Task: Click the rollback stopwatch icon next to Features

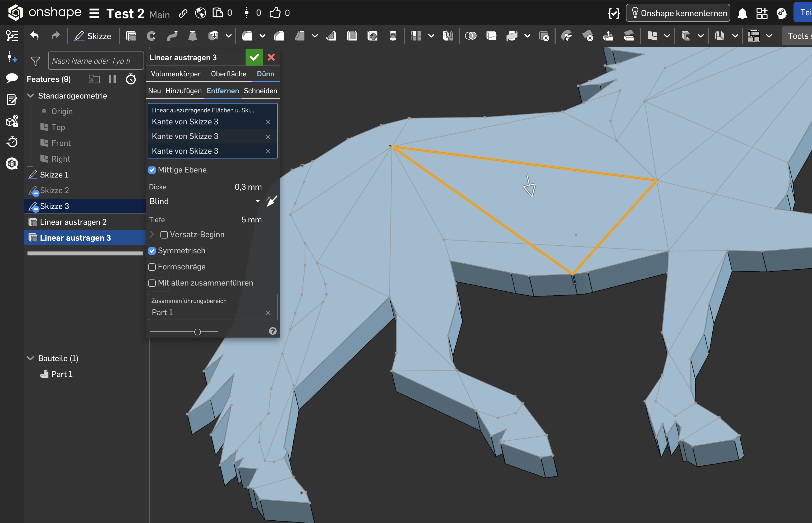Action: 131,79
